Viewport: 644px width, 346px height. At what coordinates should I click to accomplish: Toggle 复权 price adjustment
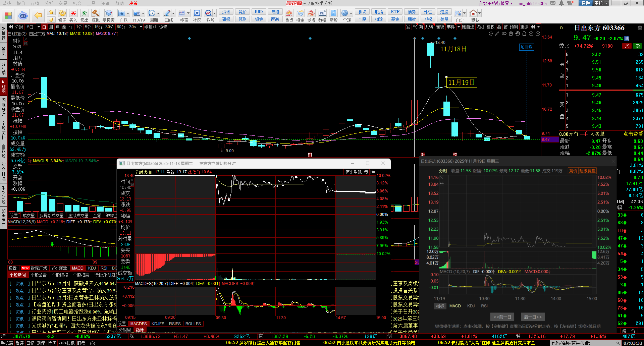490,27
